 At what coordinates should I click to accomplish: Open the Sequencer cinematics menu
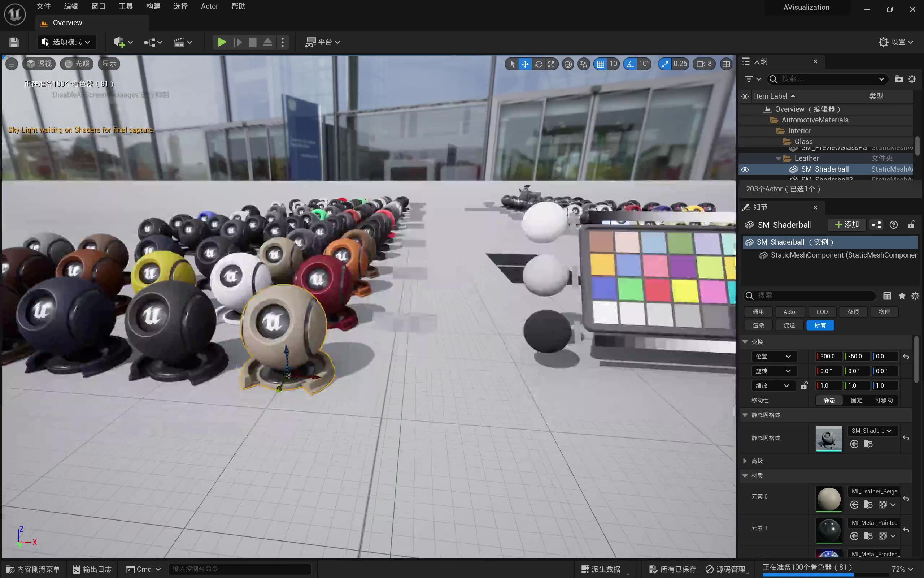(x=183, y=42)
